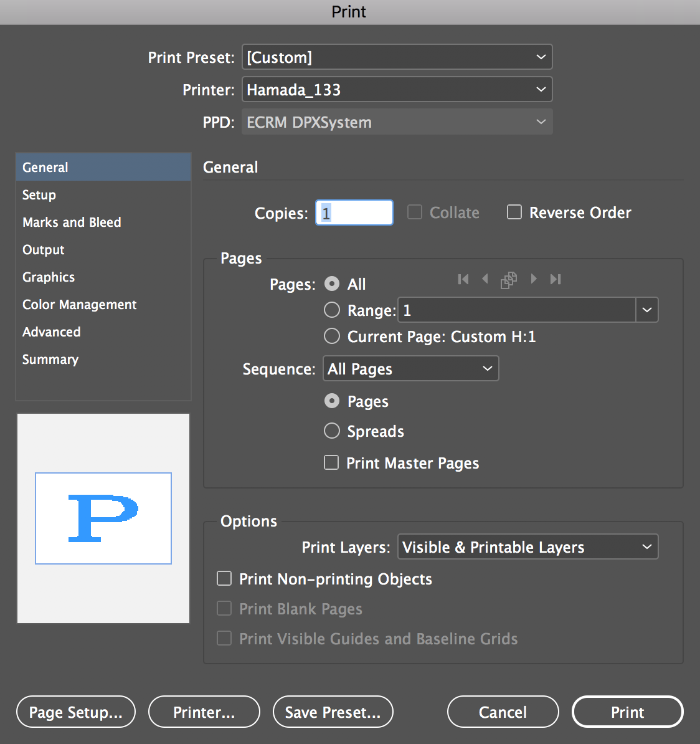The image size is (700, 744).
Task: Click the Save Preset button
Action: pos(333,712)
